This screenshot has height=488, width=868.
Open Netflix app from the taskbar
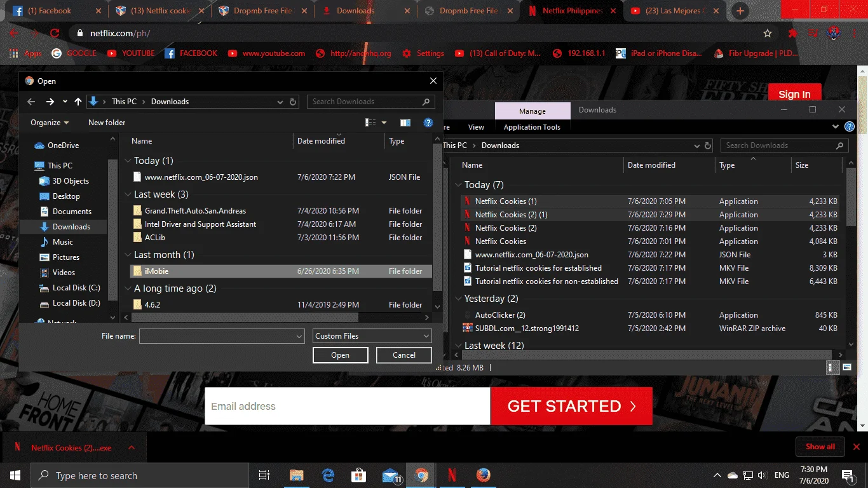coord(451,475)
